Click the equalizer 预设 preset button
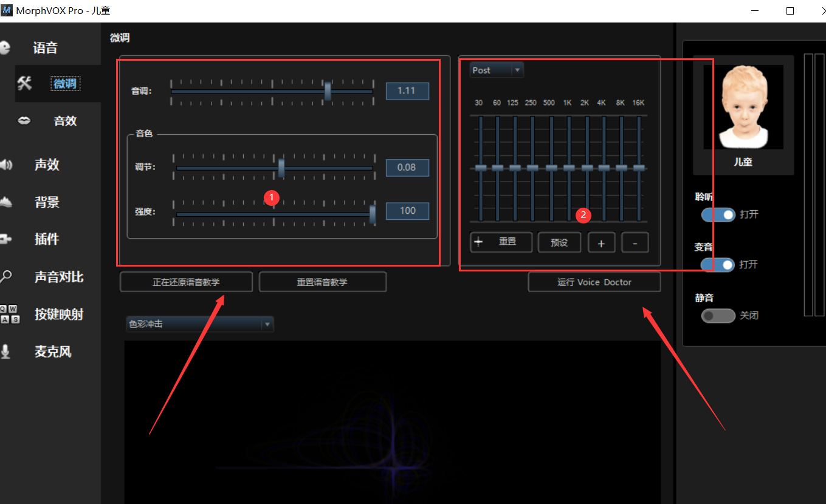 click(559, 243)
